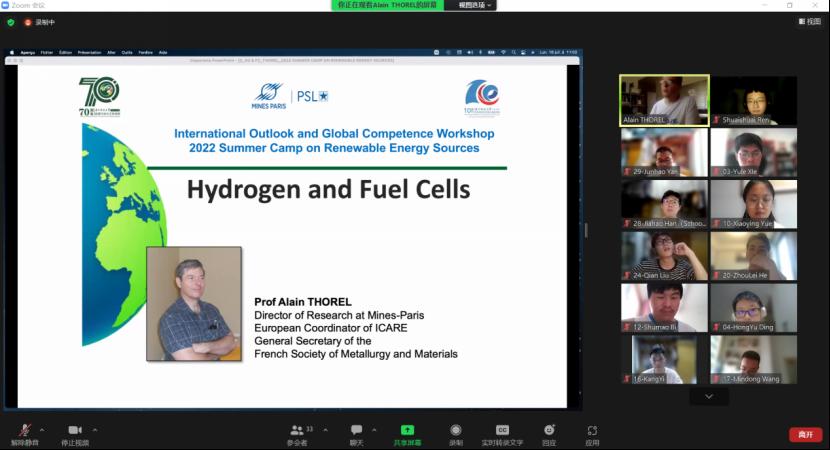Open the apps icon in toolbar
Image resolution: width=830 pixels, height=450 pixels.
click(592, 430)
